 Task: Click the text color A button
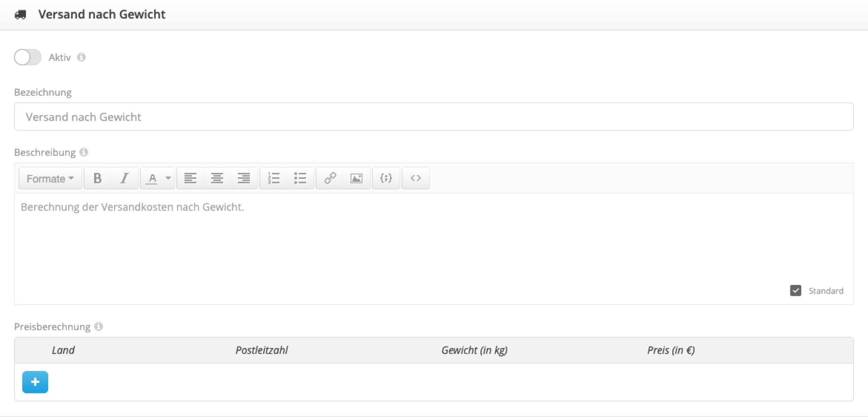click(x=152, y=179)
